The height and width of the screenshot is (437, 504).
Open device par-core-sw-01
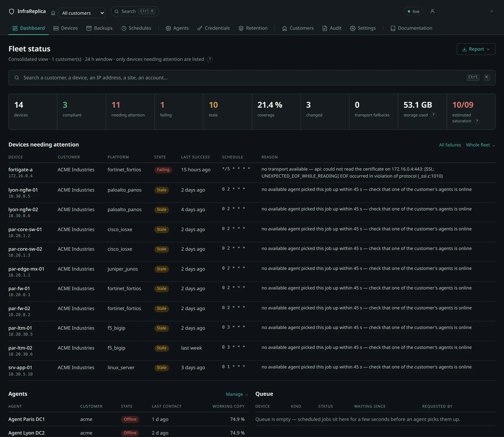(25, 229)
